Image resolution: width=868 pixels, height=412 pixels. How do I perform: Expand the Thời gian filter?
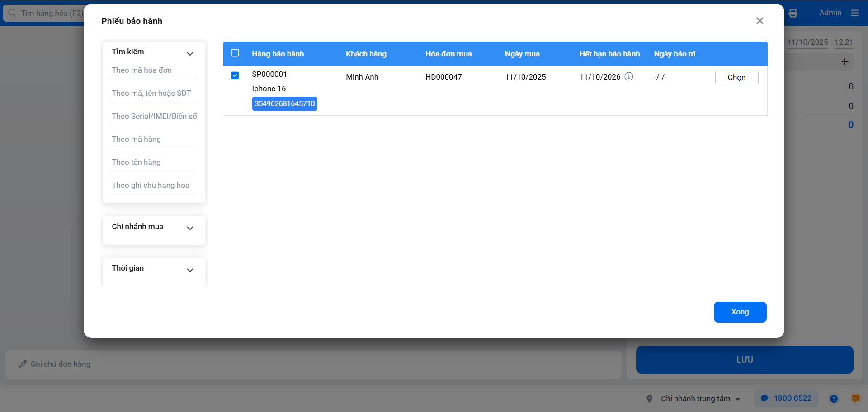pos(190,270)
